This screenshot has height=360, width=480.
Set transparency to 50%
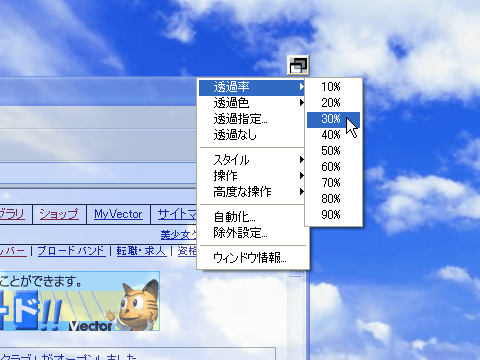click(333, 151)
